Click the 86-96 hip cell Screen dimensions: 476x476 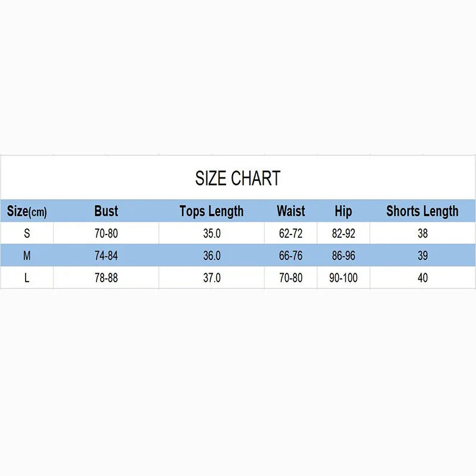tap(343, 256)
